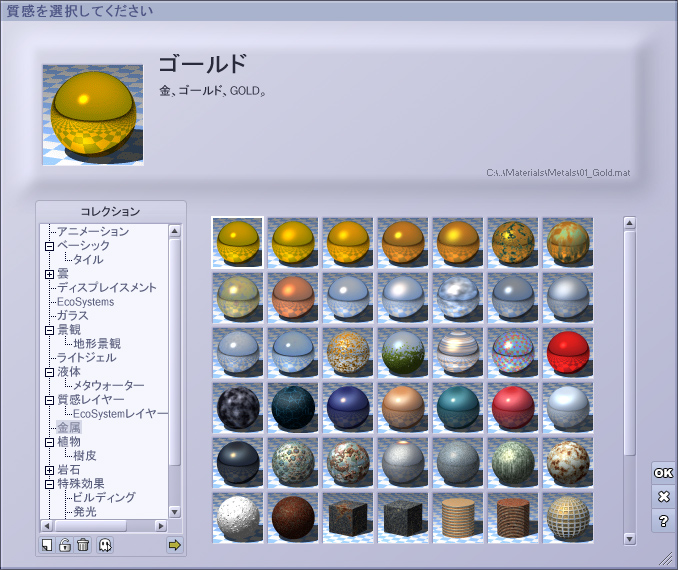Click the ghost-shaped icon in collection toolbar

(x=105, y=545)
